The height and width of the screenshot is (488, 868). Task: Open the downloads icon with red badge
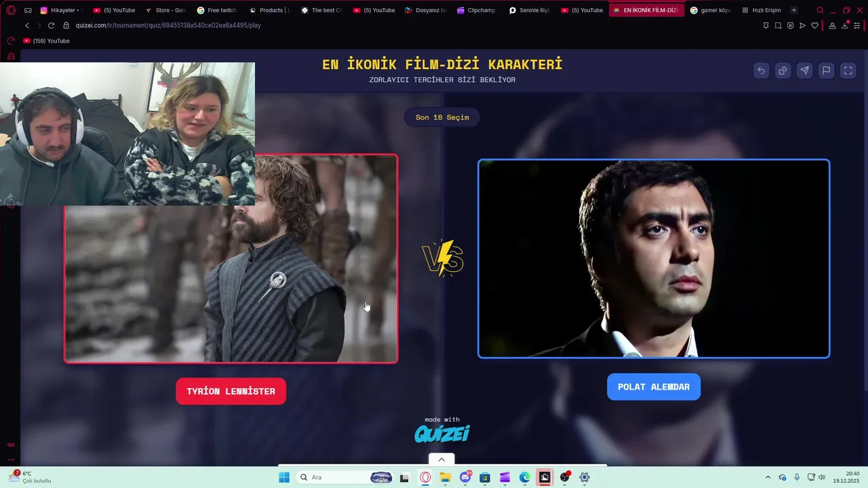[x=845, y=25]
